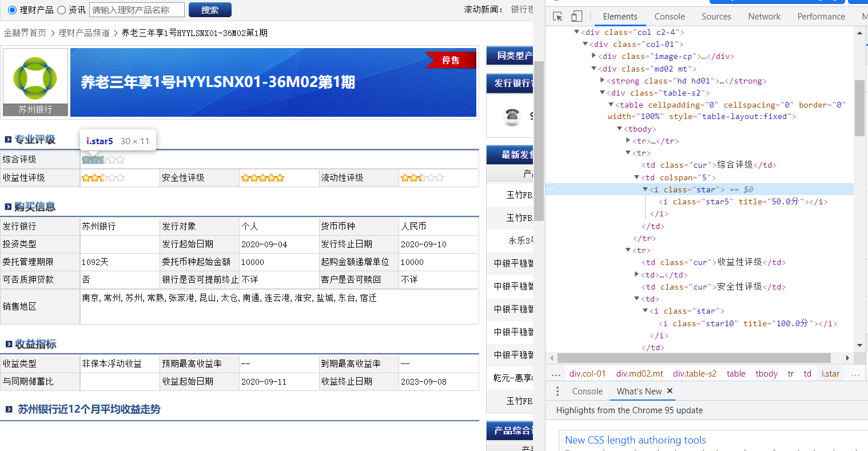Screen dimensions: 868x451
Task: Go to 金融界首页 breadcrumb link
Action: click(25, 33)
